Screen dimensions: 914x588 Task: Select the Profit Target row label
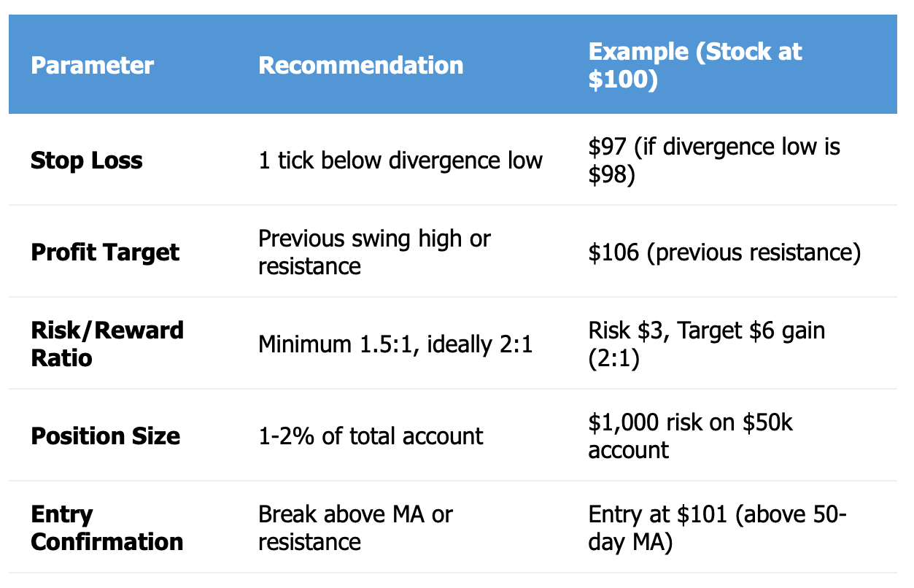104,252
